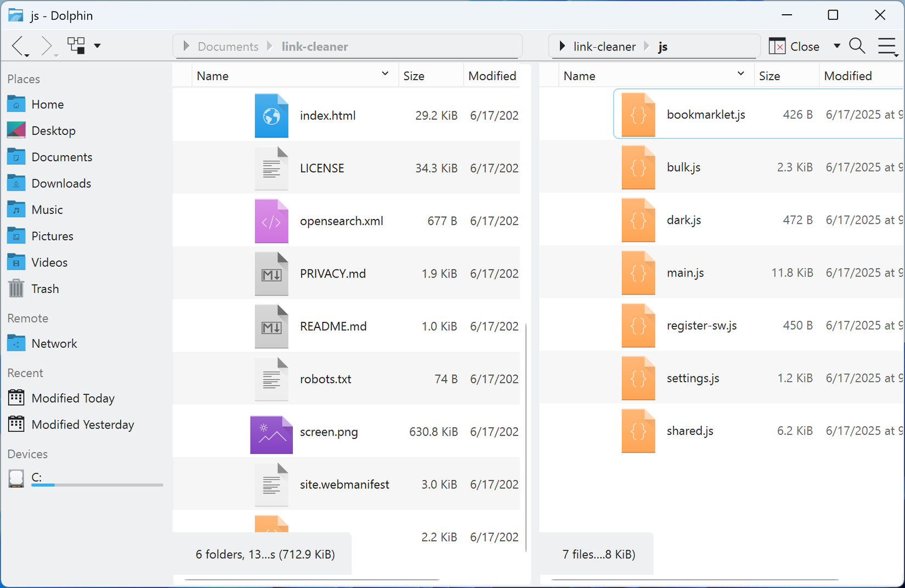Image resolution: width=905 pixels, height=588 pixels.
Task: Open the Pictures place
Action: [x=53, y=235]
